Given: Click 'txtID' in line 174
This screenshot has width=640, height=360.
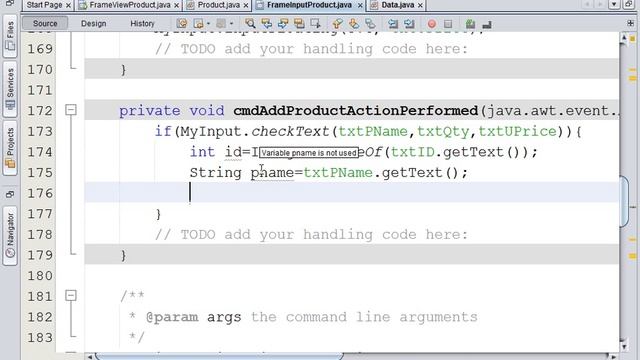Looking at the screenshot, I should click(x=412, y=152).
